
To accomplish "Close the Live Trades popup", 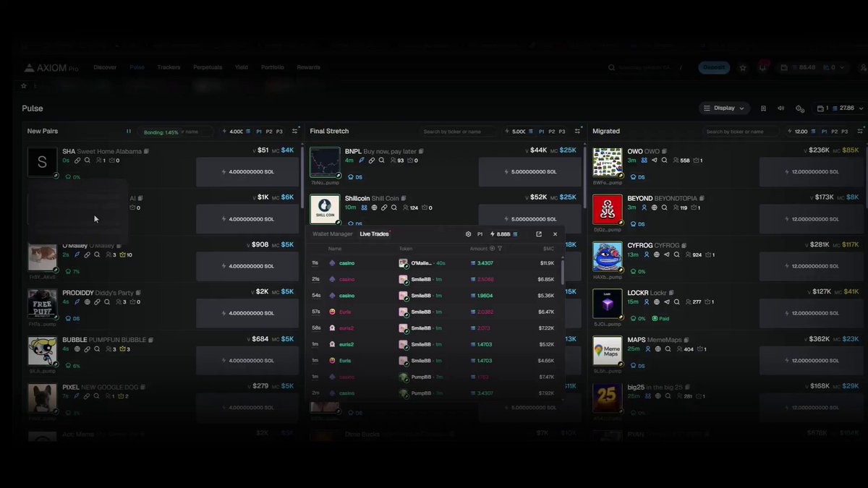I will tap(555, 234).
